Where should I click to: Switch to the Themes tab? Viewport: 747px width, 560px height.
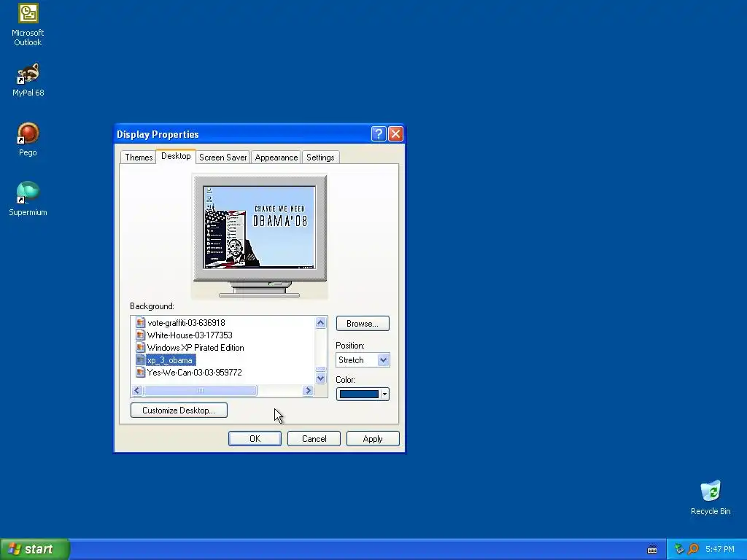coord(139,157)
